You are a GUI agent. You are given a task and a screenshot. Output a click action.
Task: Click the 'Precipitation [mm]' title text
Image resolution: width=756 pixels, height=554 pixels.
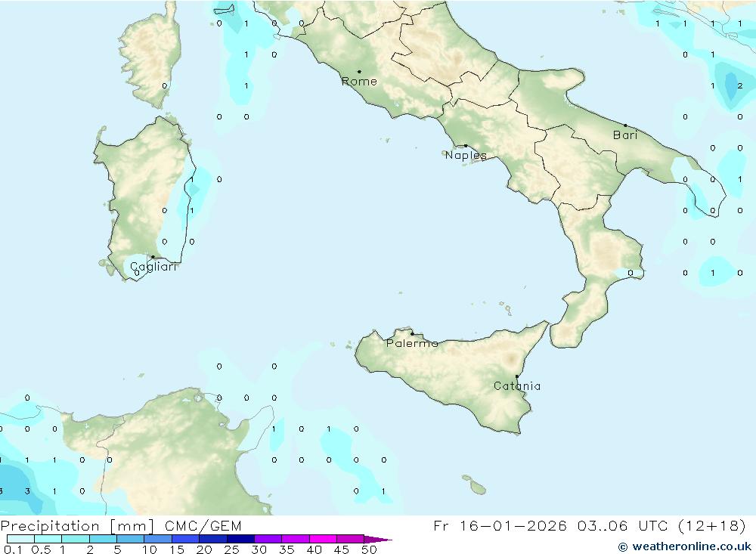coord(77,526)
